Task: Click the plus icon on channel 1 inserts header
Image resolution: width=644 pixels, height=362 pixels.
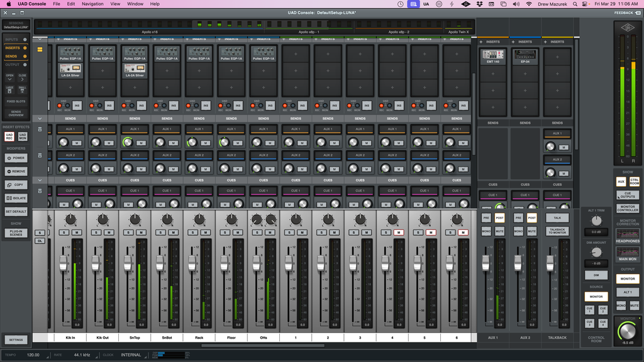Action: [284, 39]
